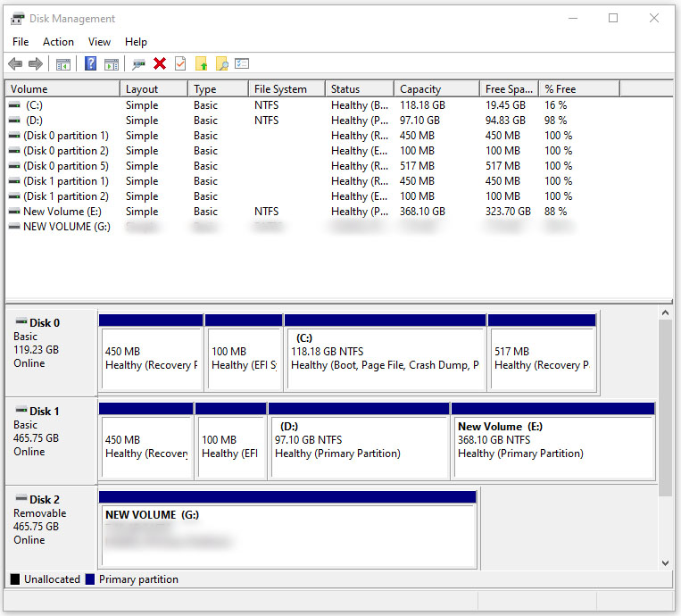
Task: Click the down arrow of the disk pane scrollbar
Action: (665, 563)
